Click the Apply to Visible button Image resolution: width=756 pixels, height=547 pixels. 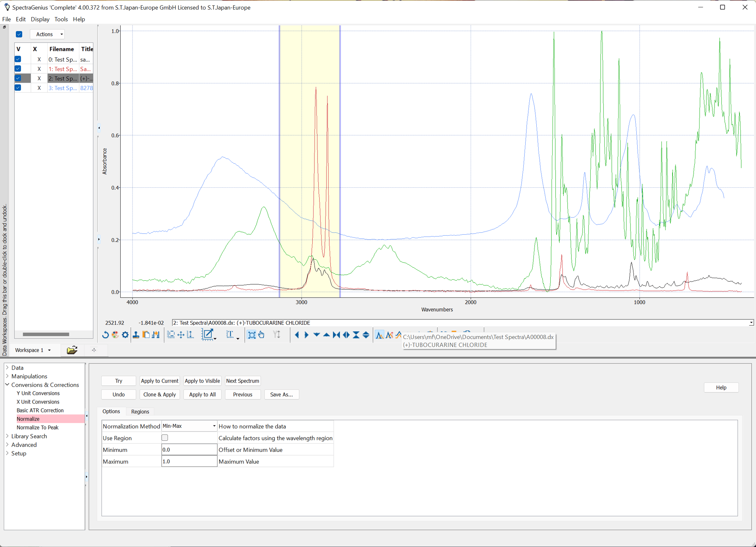point(202,381)
